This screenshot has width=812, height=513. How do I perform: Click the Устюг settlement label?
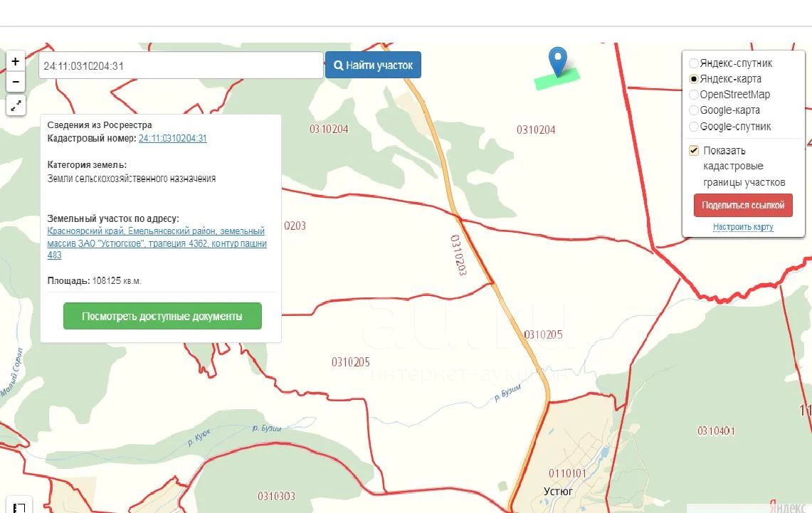(558, 491)
